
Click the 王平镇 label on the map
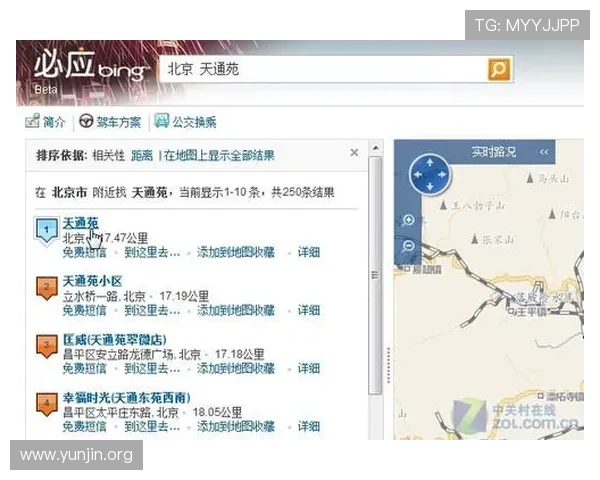(531, 312)
